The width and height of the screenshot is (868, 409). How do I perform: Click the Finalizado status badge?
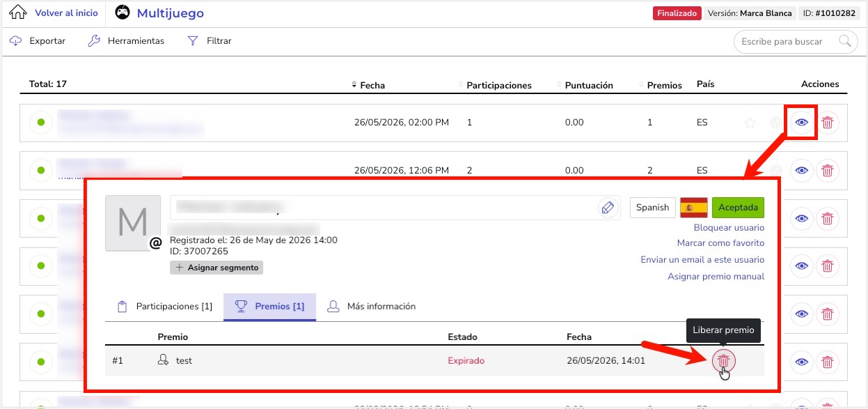(677, 13)
